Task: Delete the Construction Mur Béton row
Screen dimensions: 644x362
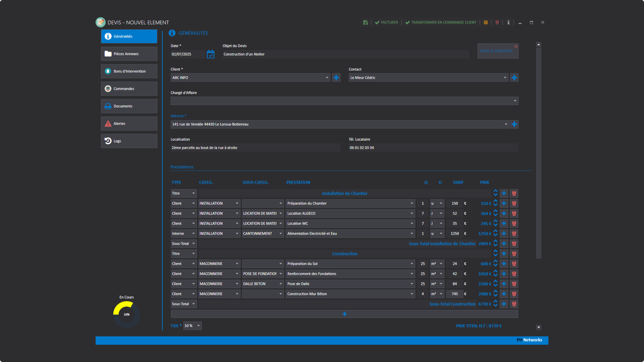Action: pyautogui.click(x=514, y=294)
